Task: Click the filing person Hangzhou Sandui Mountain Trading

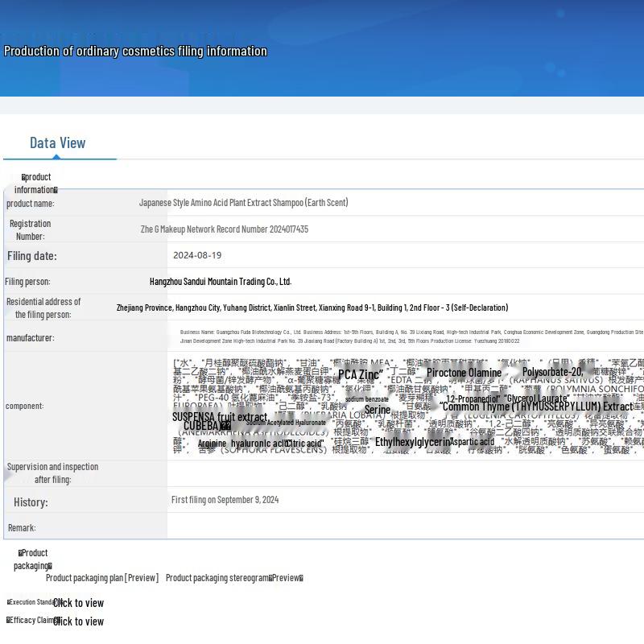Action: 221,282
